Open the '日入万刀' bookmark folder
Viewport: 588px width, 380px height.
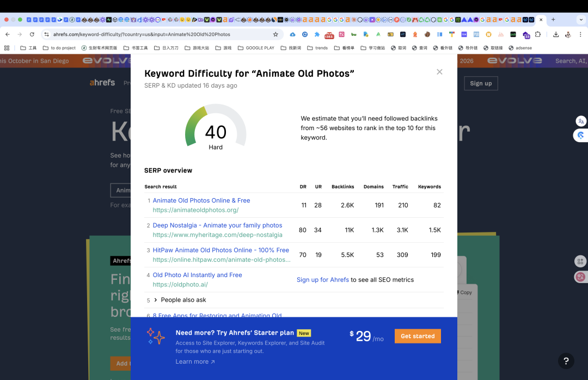pos(166,48)
